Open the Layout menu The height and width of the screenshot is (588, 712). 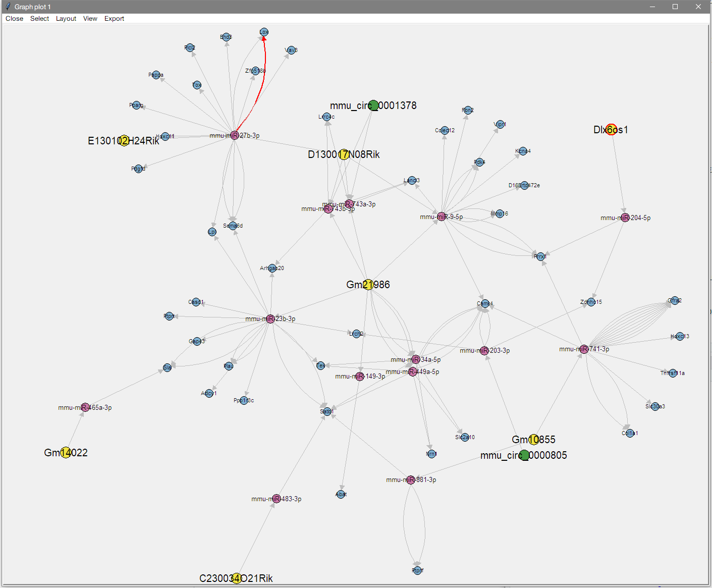[x=66, y=19]
